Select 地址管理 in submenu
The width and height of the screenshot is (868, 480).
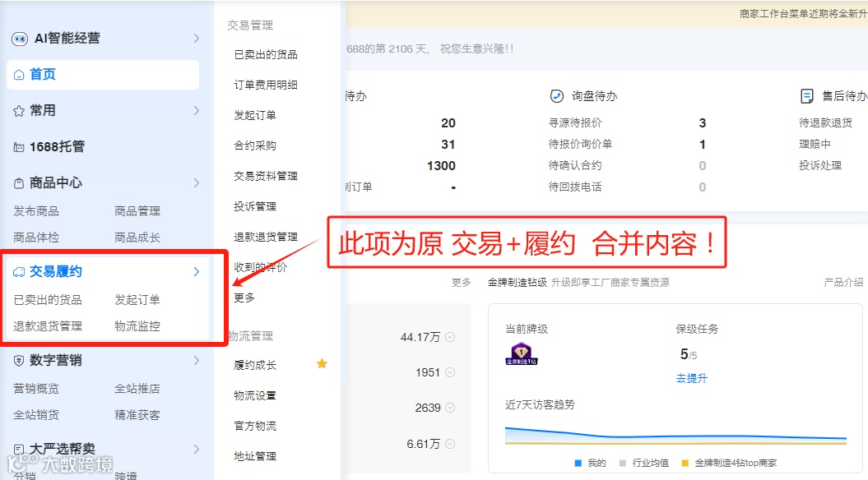pyautogui.click(x=255, y=456)
